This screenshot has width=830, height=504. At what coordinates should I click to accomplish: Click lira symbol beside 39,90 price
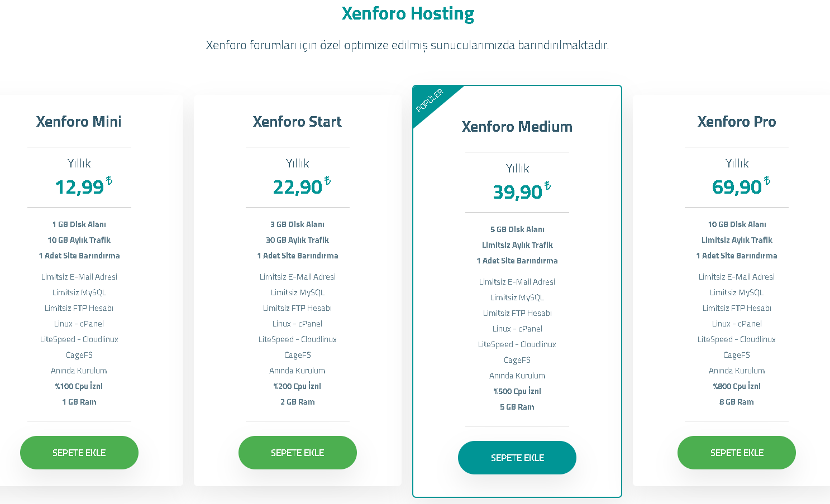[547, 185]
